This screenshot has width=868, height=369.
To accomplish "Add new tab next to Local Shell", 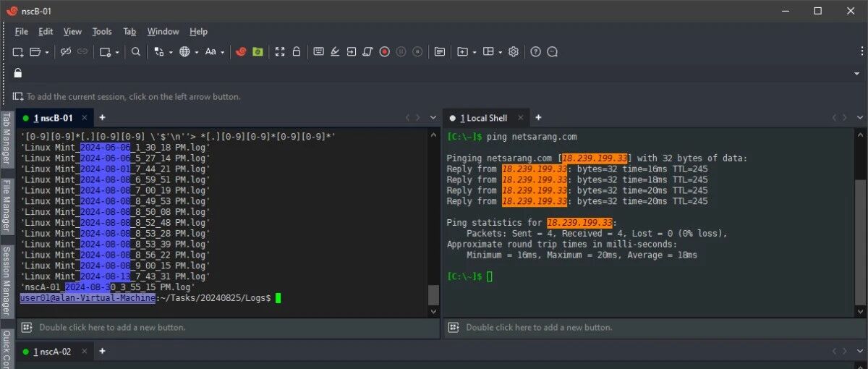I will 538,117.
